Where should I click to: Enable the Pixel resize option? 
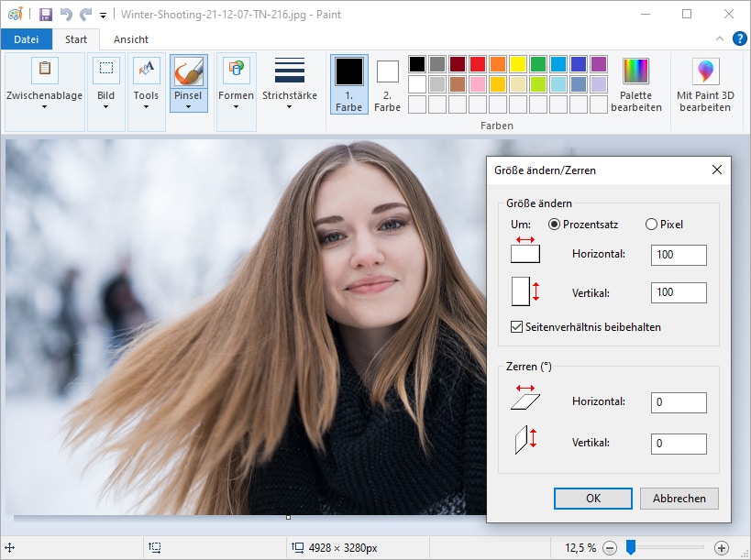(654, 224)
